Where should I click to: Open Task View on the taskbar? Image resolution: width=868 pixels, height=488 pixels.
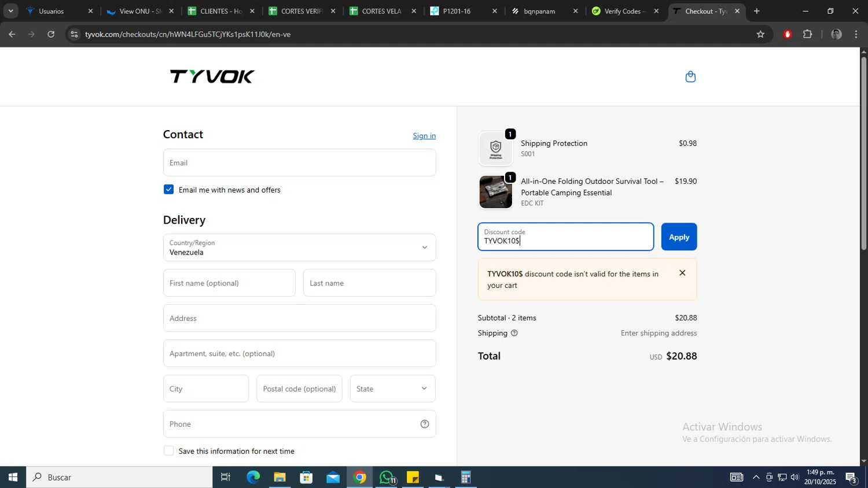click(226, 477)
